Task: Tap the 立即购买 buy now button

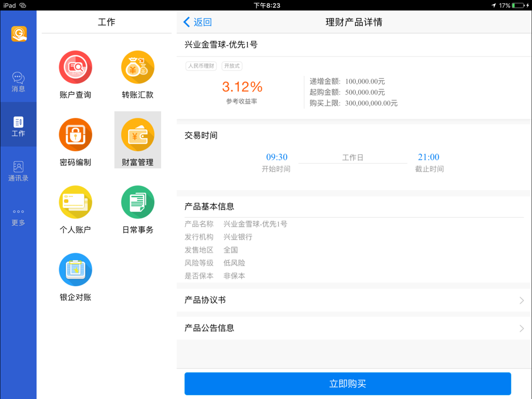Action: pyautogui.click(x=348, y=384)
